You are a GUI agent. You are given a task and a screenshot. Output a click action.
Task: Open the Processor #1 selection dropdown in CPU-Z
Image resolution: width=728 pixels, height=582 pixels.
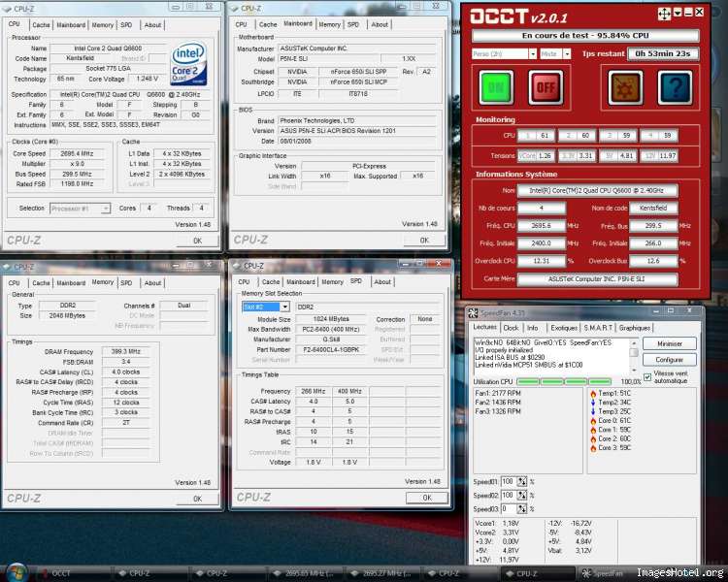(x=80, y=209)
